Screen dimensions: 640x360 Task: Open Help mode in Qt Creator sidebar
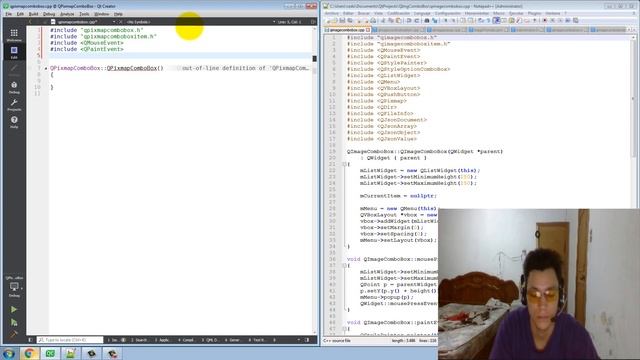[x=14, y=122]
